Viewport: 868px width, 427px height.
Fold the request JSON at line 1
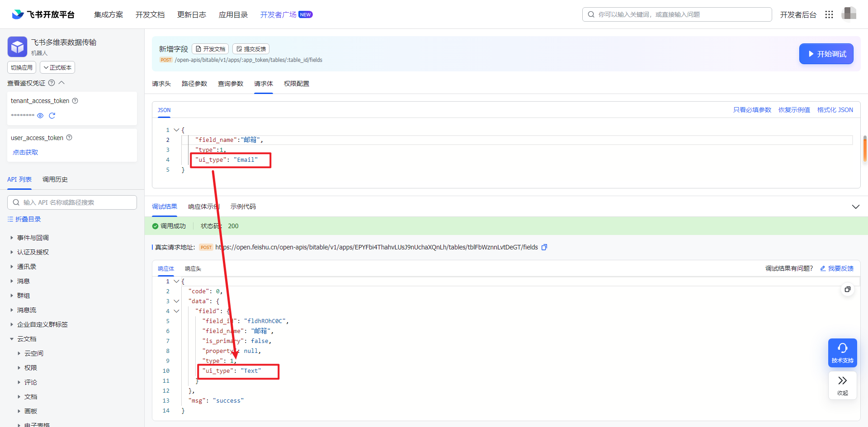[176, 130]
